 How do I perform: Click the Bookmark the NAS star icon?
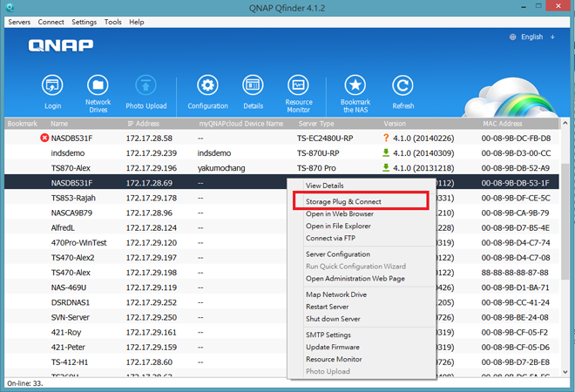click(x=355, y=85)
